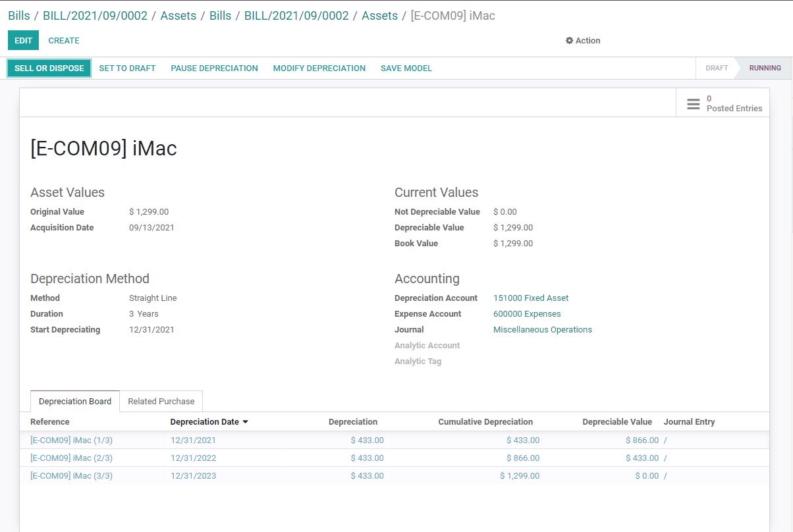Image resolution: width=793 pixels, height=532 pixels.
Task: Click Modify Depreciation
Action: click(319, 68)
